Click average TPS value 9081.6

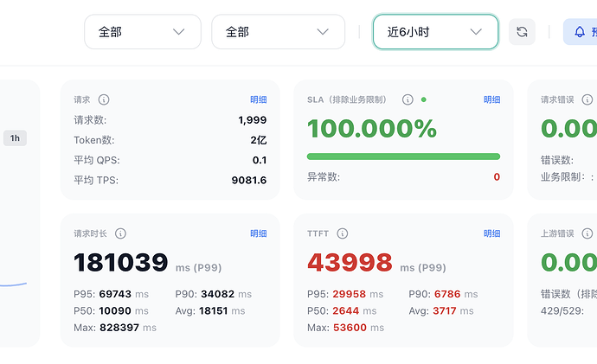(x=249, y=181)
